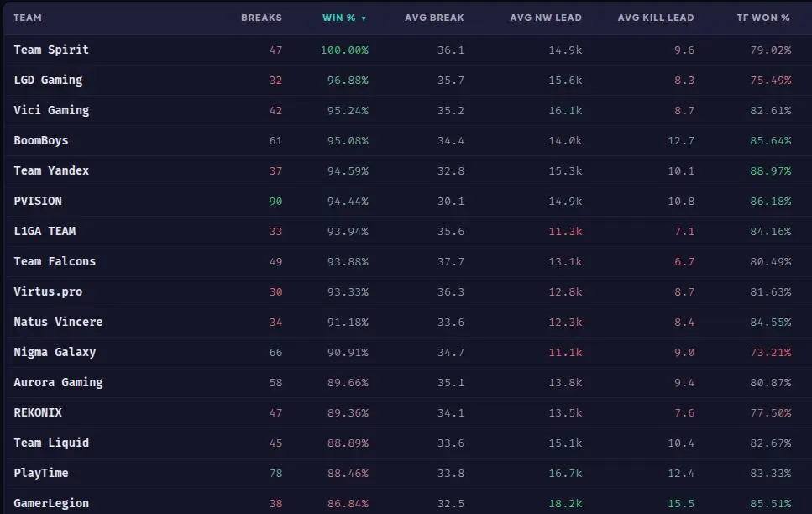The image size is (812, 514).
Task: Click Team Yandex's 88.97% TF won value
Action: click(771, 171)
